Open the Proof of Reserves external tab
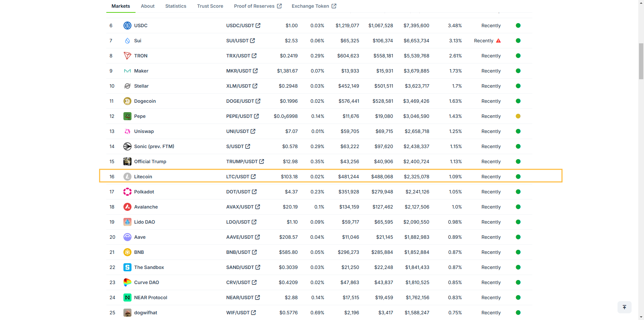Image resolution: width=644 pixels, height=320 pixels. point(258,6)
